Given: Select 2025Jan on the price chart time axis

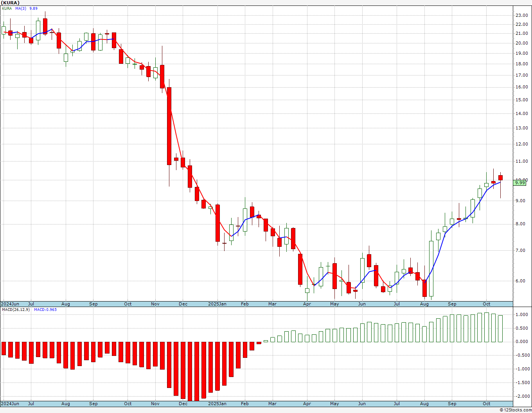Looking at the screenshot, I should (217, 304).
